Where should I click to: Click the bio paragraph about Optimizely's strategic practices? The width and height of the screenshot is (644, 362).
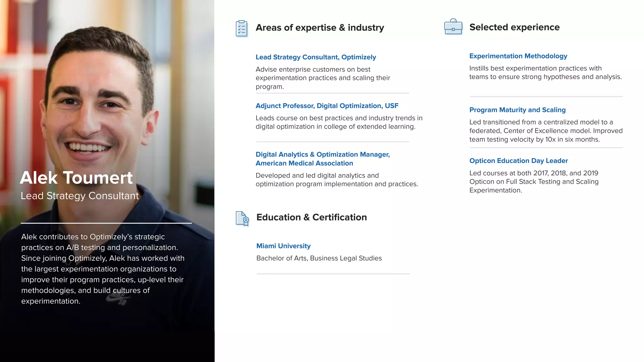[x=103, y=269]
